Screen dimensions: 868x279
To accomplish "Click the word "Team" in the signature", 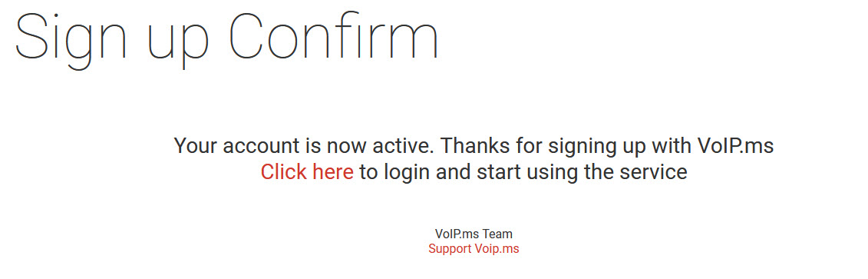I will (497, 234).
